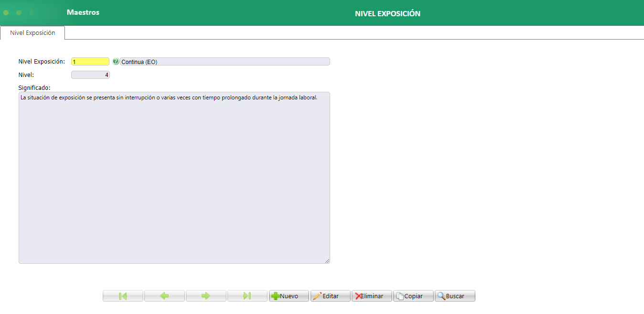Go back using the previous record arrow

point(164,295)
